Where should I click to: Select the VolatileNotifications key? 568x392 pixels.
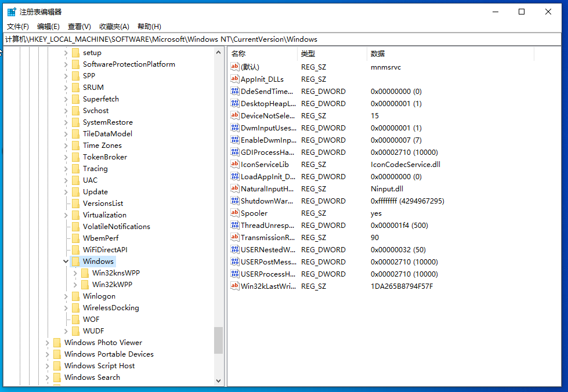click(x=116, y=226)
